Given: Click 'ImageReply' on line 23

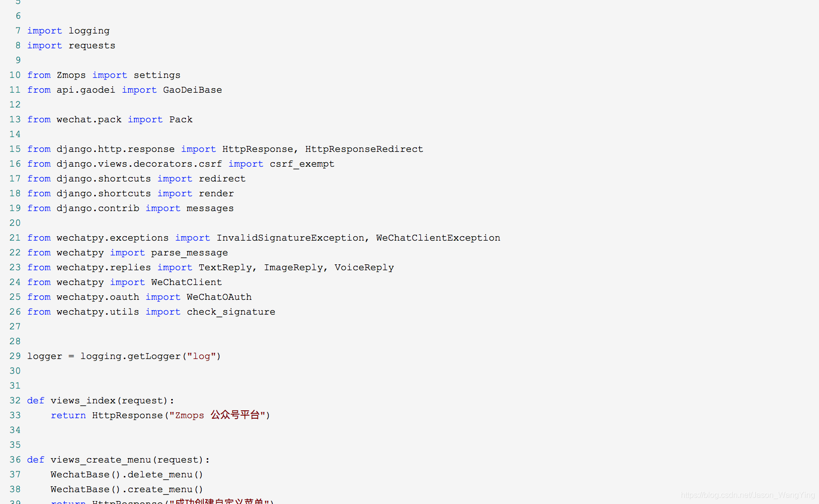Looking at the screenshot, I should (x=294, y=267).
